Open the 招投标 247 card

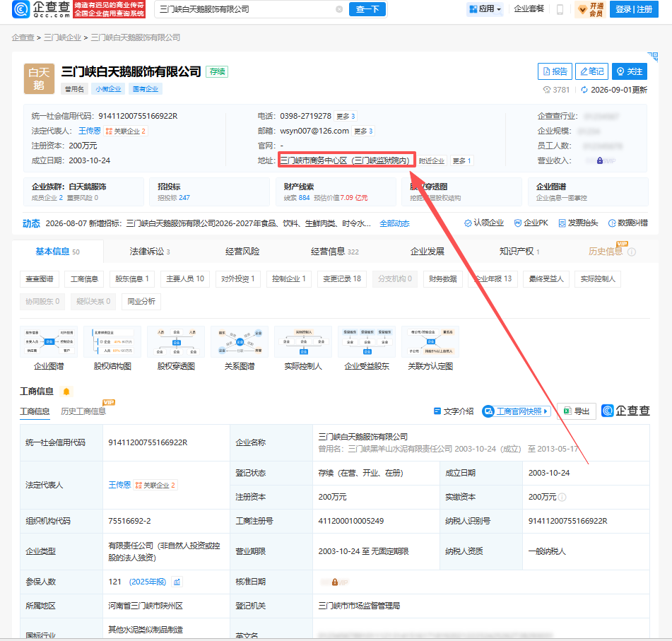tap(210, 192)
